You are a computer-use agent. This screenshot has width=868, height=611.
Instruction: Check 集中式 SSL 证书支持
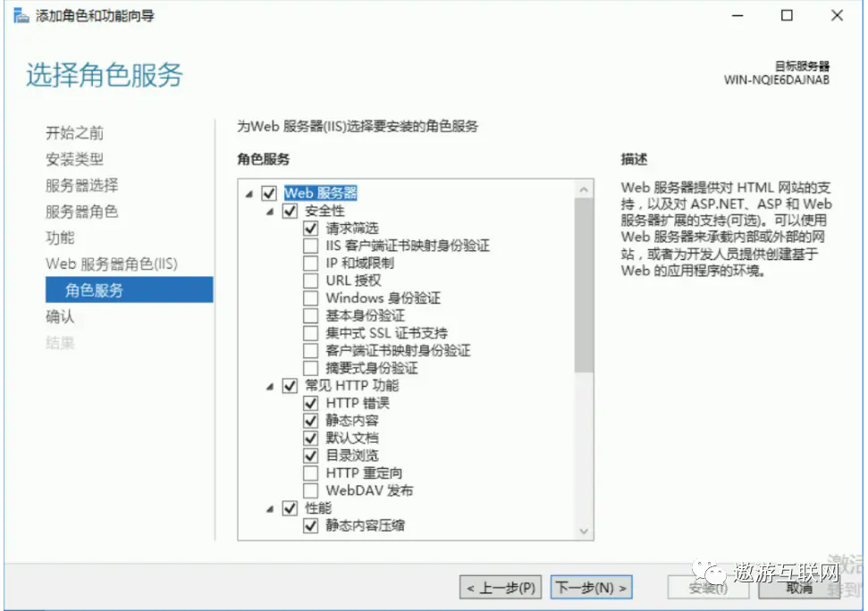pyautogui.click(x=310, y=332)
